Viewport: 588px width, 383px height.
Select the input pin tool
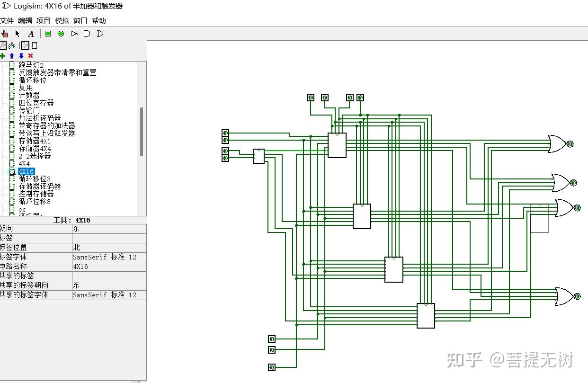click(x=47, y=33)
